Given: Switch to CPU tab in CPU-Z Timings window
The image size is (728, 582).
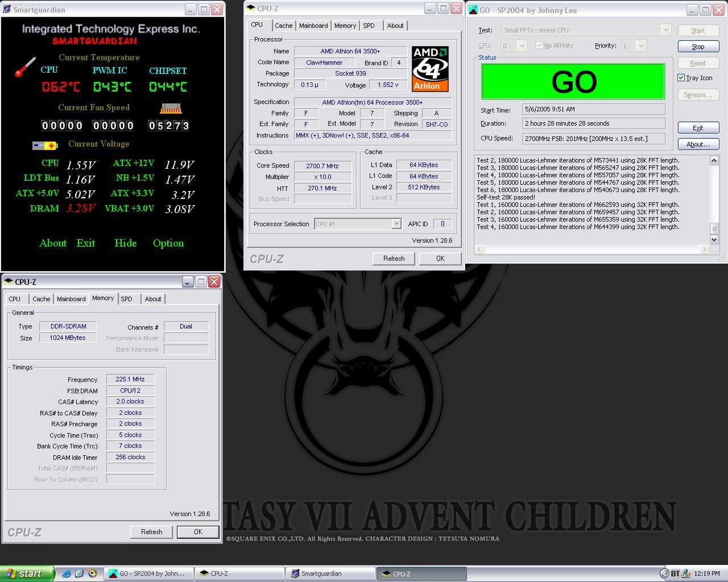Looking at the screenshot, I should click(15, 299).
